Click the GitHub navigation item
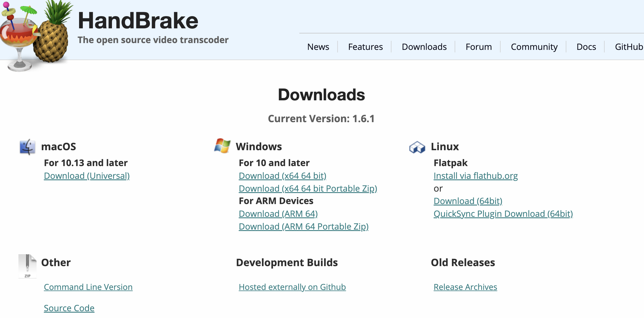Viewport: 644px width, 318px height. pyautogui.click(x=629, y=47)
